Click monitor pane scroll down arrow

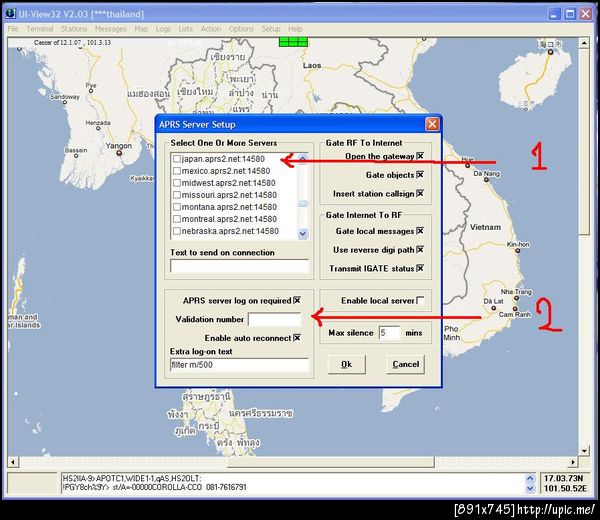coord(530,488)
